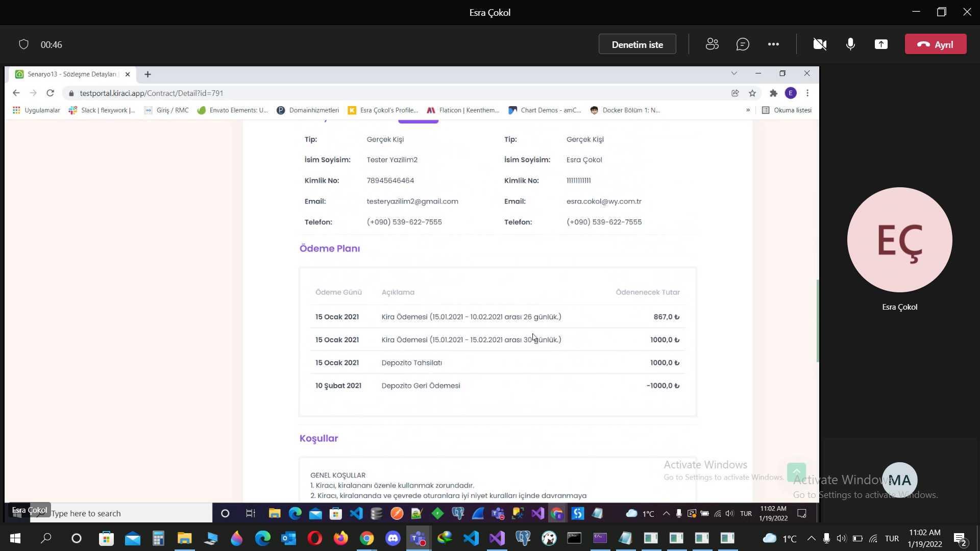Viewport: 980px width, 551px height.
Task: Select the Senaryo13 Sözleşme Detayları tab
Action: click(71, 74)
